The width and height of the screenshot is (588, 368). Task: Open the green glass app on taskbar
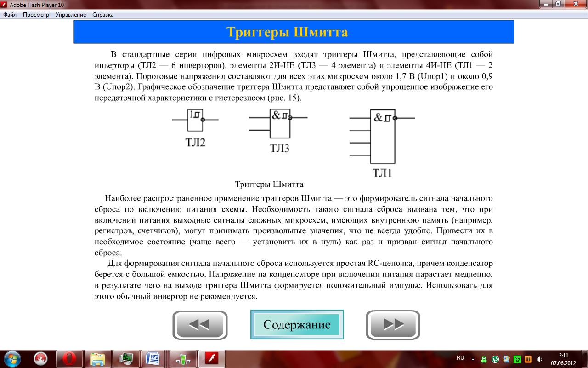183,358
